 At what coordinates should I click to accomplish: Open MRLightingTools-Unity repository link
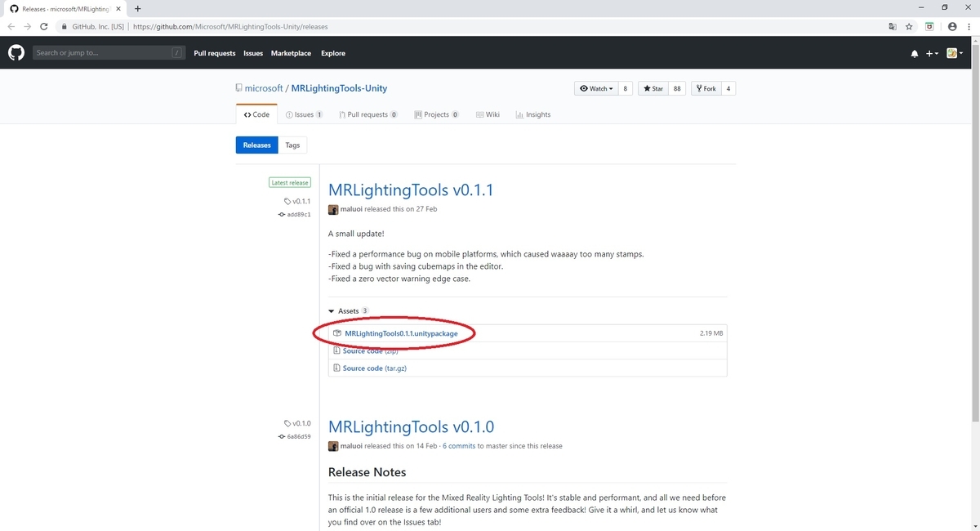click(339, 88)
